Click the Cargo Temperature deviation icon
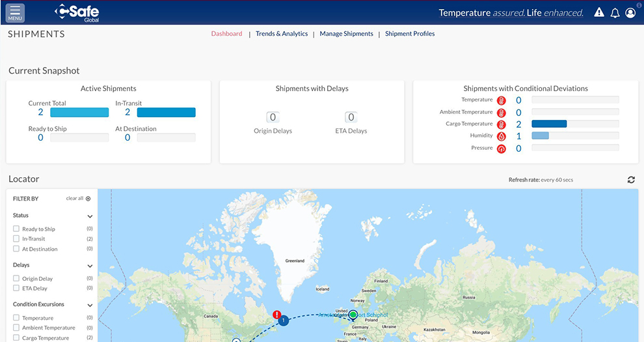This screenshot has width=644, height=342. click(x=502, y=124)
